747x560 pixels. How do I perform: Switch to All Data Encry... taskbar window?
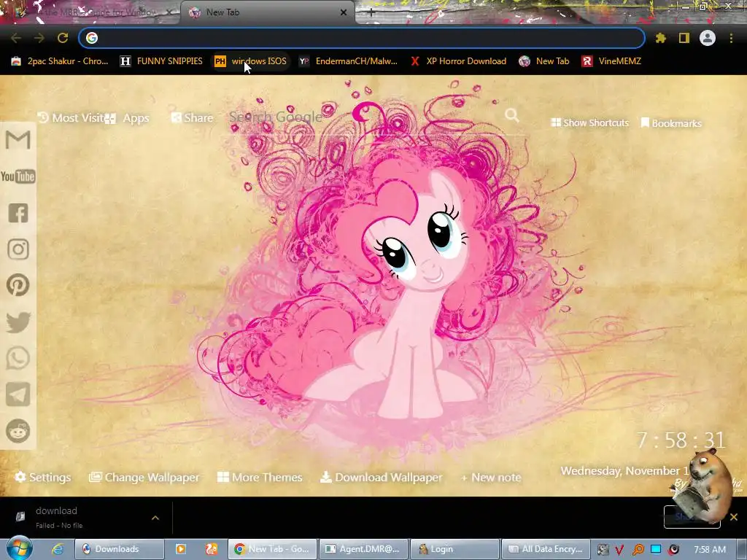(x=546, y=549)
